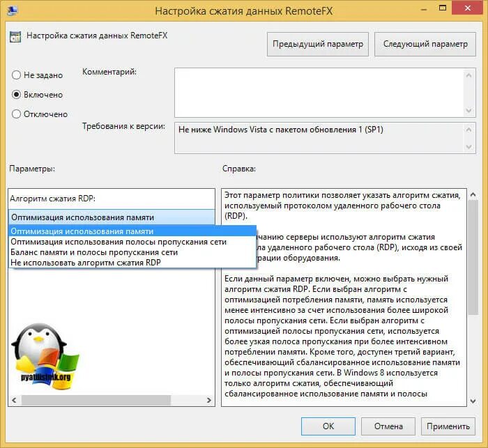Click the parameters panel horizontal scrollbar thumb

click(96, 400)
